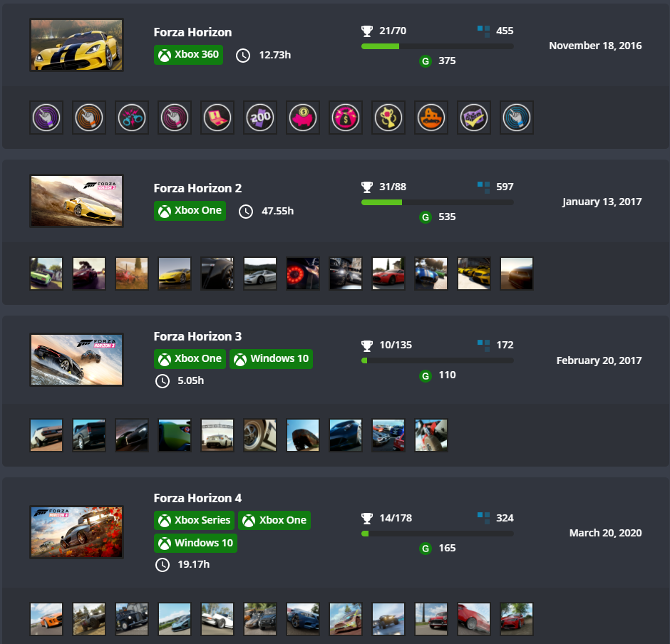The image size is (670, 644).
Task: Open Horizon 4 blue BMW achievement thumbnail
Action: (302, 619)
